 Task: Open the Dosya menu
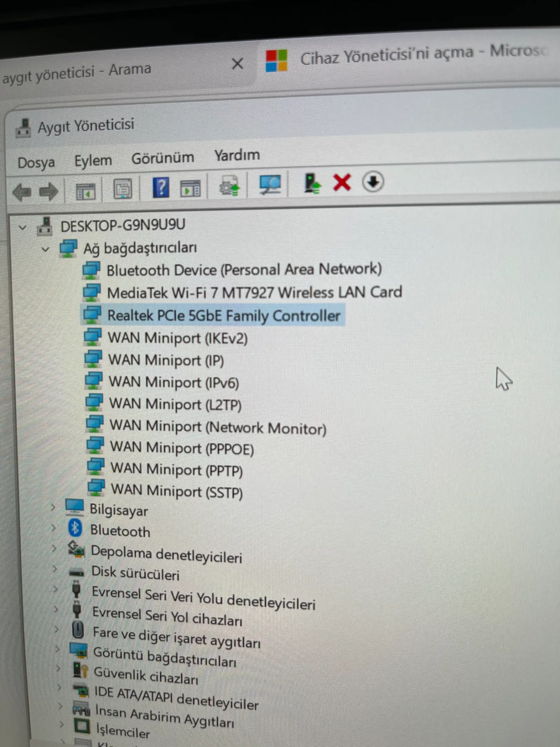36,163
